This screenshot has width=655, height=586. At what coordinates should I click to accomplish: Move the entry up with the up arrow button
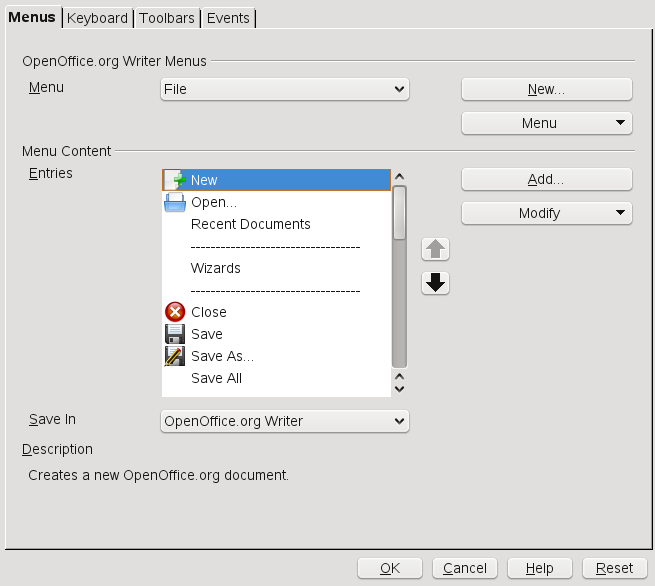[x=435, y=249]
